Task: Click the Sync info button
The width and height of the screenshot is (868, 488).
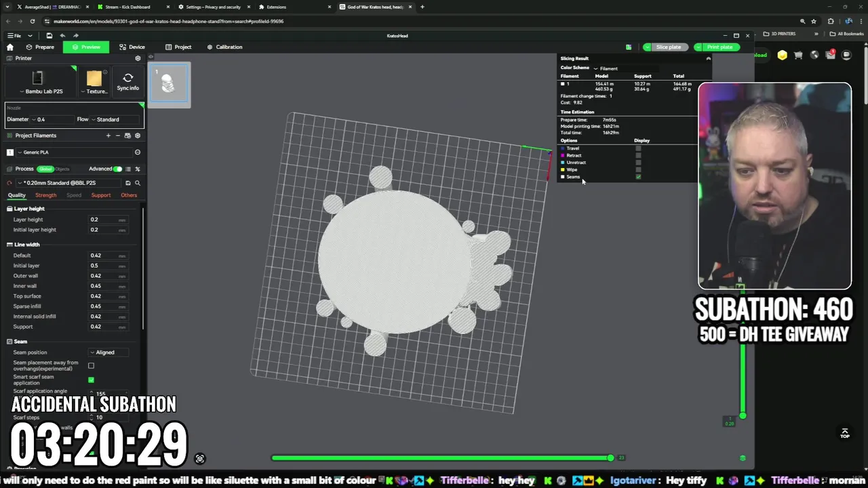Action: [x=127, y=82]
